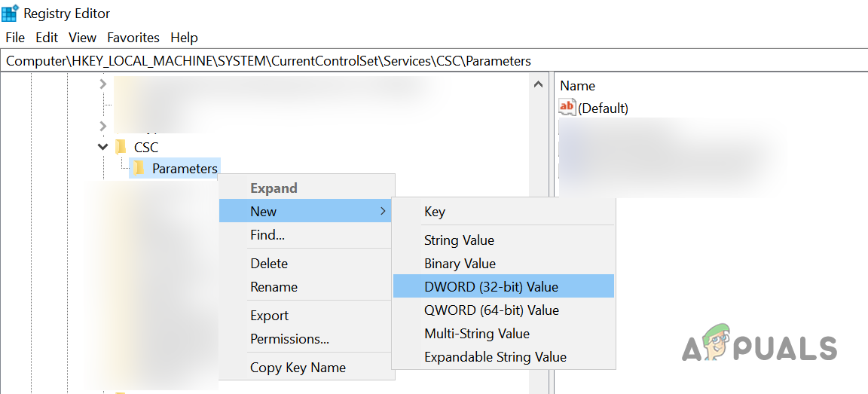Viewport: 868px width, 394px height.
Task: Pick Permissions... from context menu
Action: [x=289, y=339]
